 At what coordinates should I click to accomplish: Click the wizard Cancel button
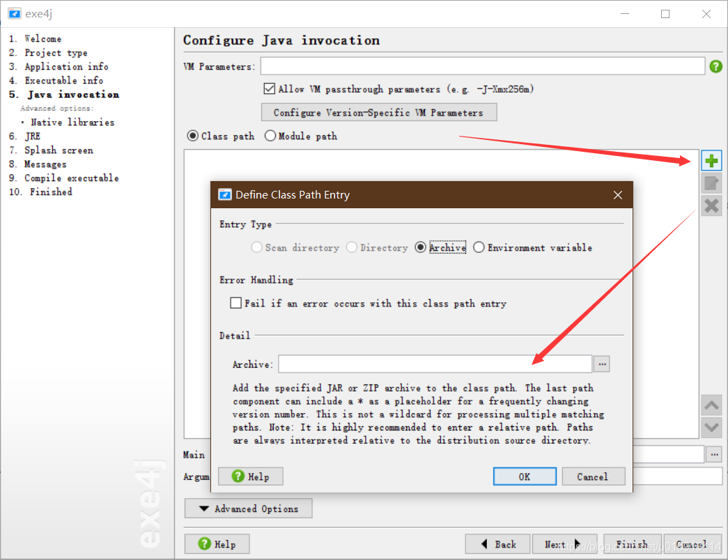692,544
